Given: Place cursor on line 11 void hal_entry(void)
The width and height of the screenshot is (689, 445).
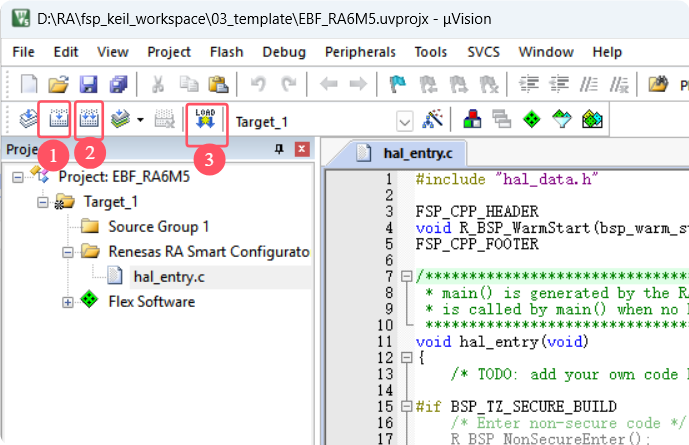Looking at the screenshot, I should coord(502,341).
